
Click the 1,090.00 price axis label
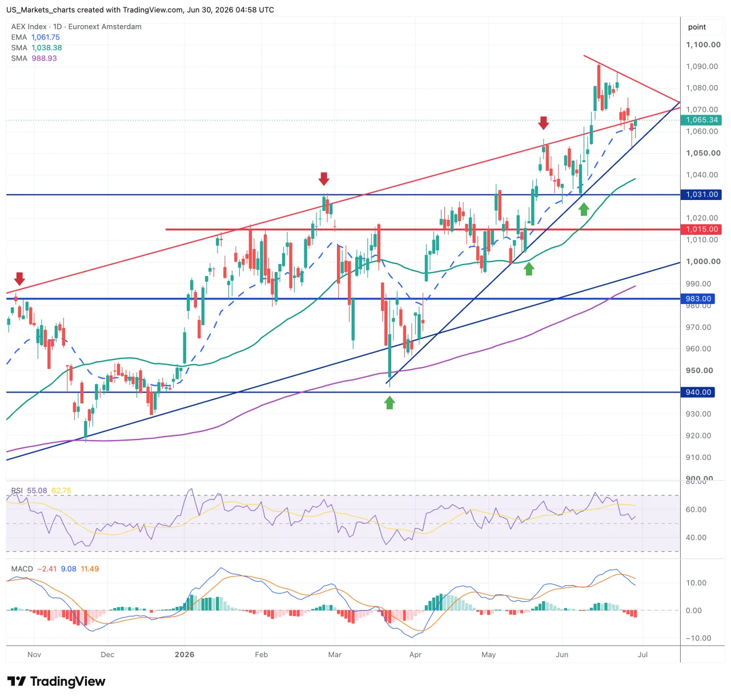(x=702, y=66)
